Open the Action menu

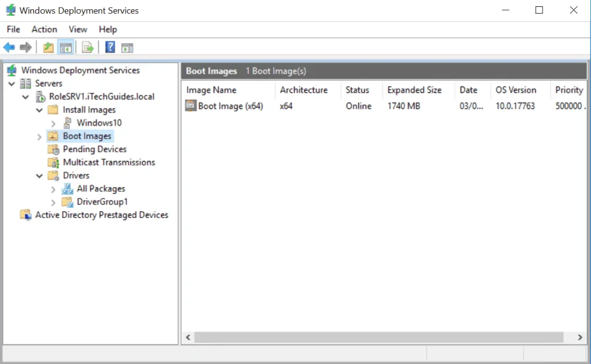(x=44, y=29)
